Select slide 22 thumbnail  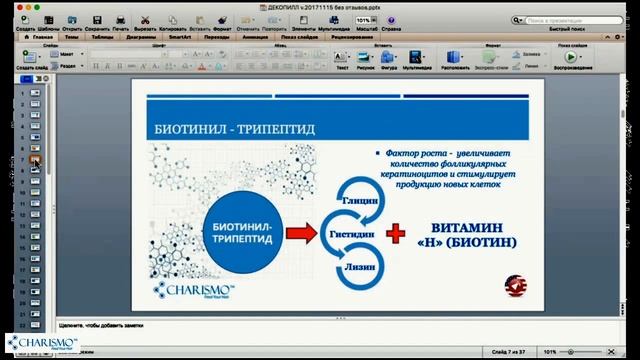(x=36, y=325)
